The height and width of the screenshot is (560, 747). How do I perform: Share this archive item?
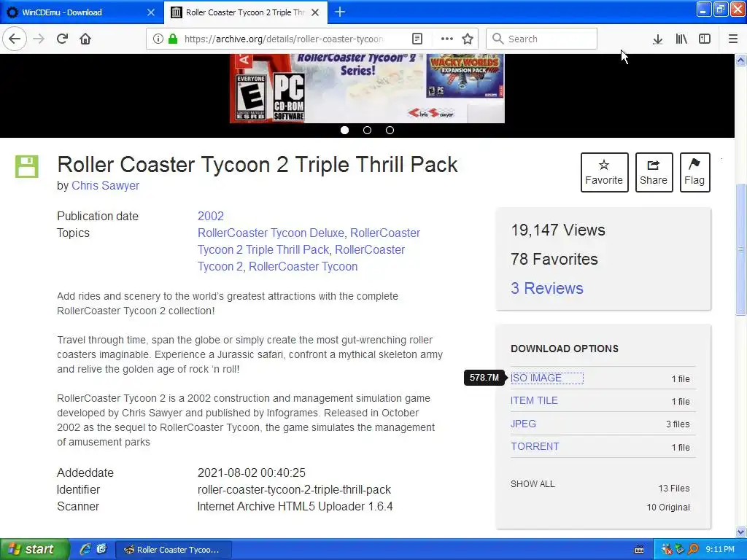[654, 172]
